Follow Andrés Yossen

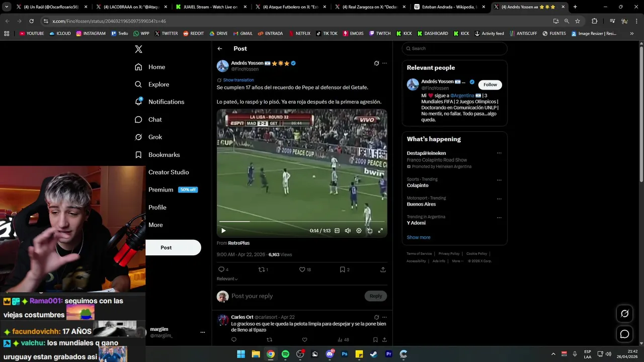coord(490,84)
